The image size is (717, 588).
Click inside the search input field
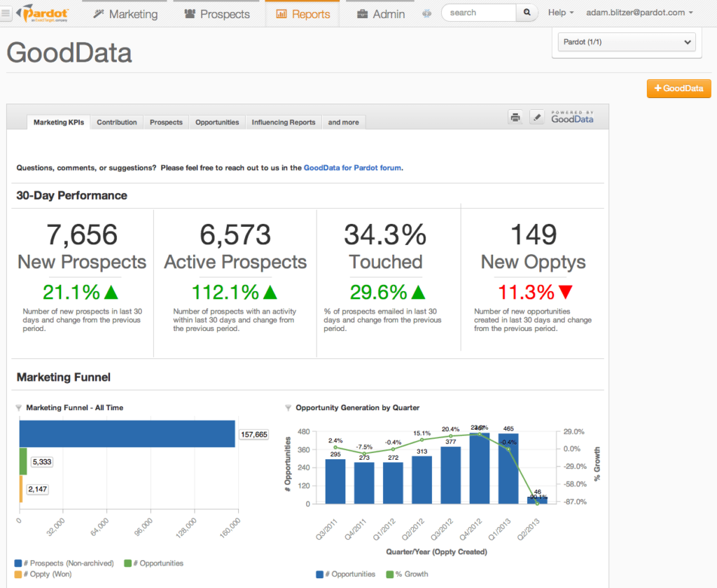pos(478,12)
